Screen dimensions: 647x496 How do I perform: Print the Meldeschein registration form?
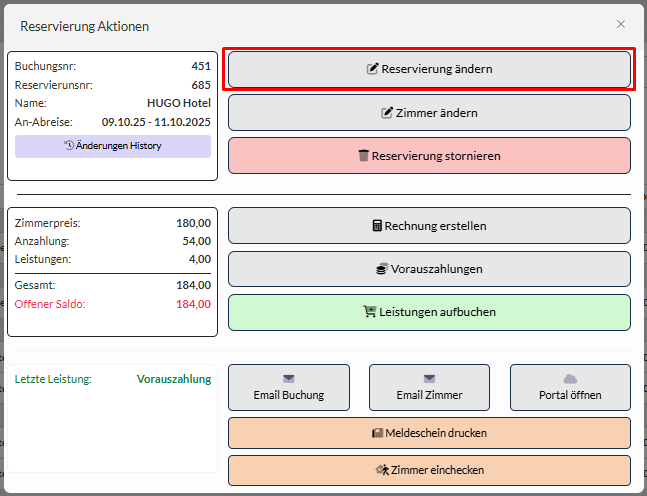pos(429,433)
